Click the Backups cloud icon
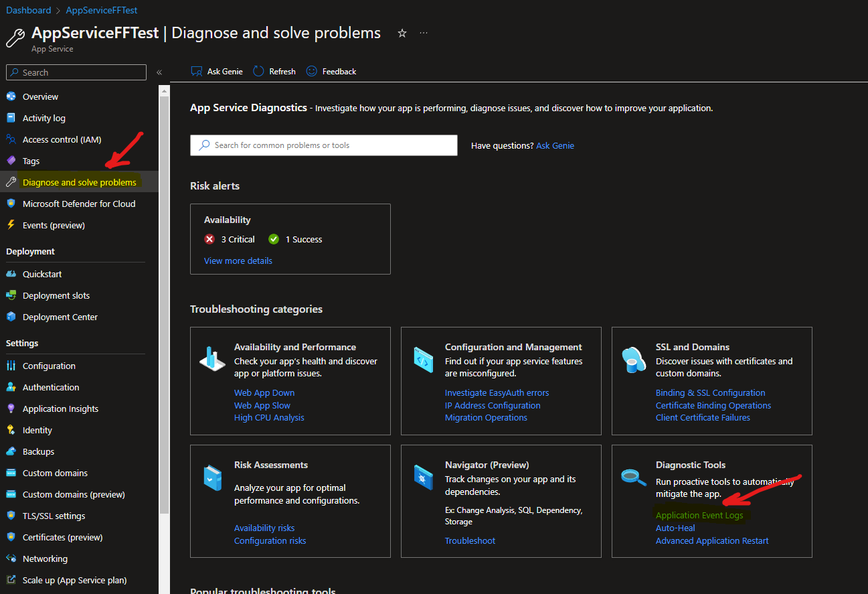 (x=11, y=451)
